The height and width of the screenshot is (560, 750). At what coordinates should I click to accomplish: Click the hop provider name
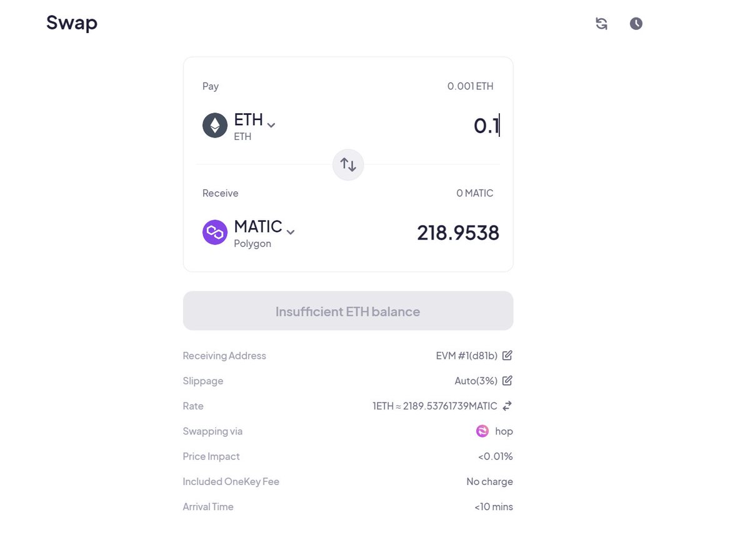pos(504,431)
